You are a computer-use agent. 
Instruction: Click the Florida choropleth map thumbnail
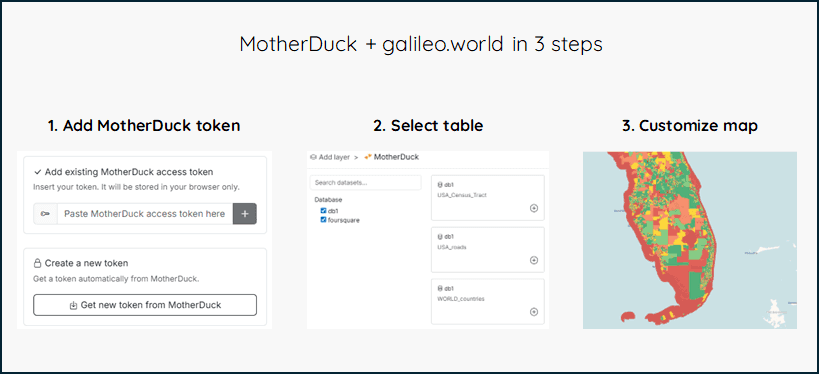coord(689,240)
